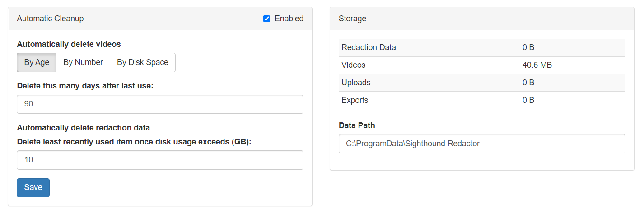The height and width of the screenshot is (213, 644).
Task: Click the 'Automatically delete videos' label
Action: pyautogui.click(x=69, y=44)
